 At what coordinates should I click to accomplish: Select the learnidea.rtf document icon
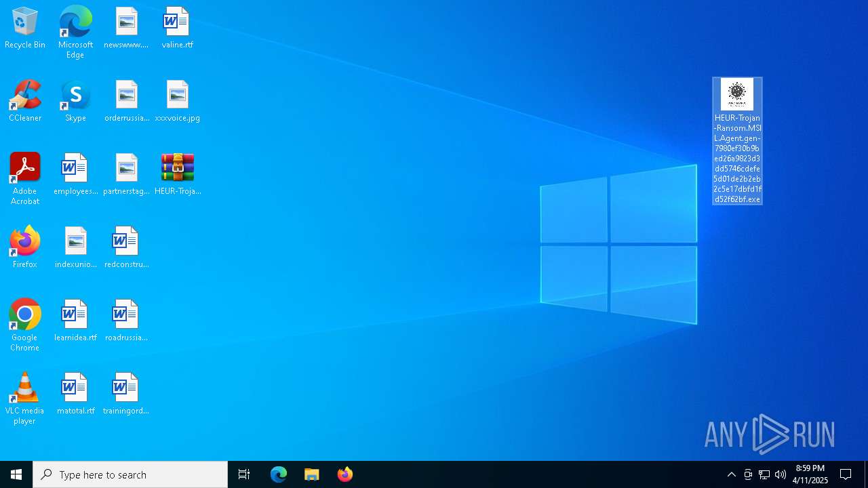click(75, 321)
